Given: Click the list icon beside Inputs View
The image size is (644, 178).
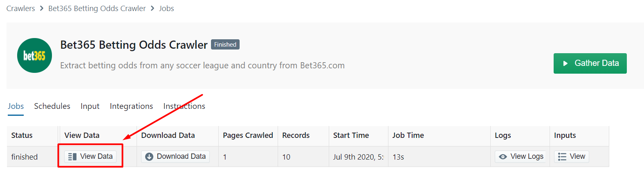Looking at the screenshot, I should coord(562,157).
